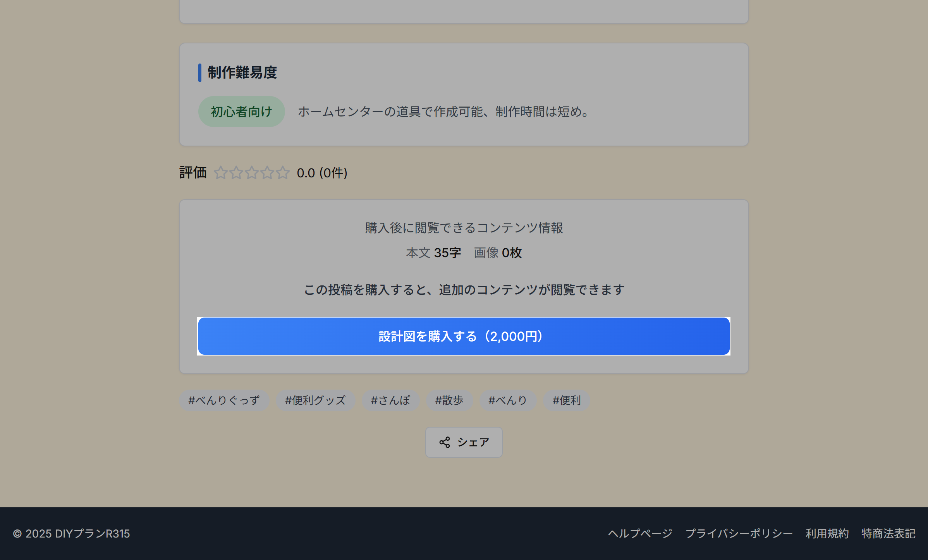Click the © 2025 DIYプランR315 copyright text
The width and height of the screenshot is (928, 560).
tap(71, 534)
